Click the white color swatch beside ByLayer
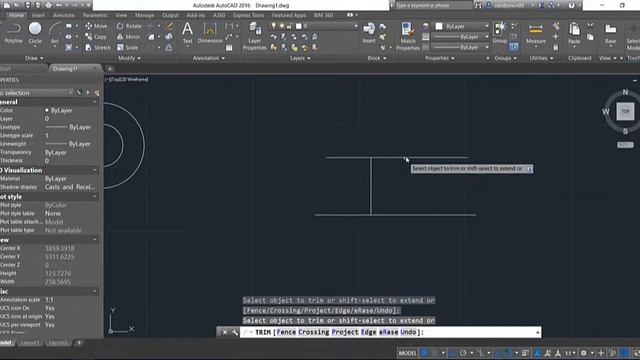This screenshot has height=360, width=640. [x=439, y=26]
